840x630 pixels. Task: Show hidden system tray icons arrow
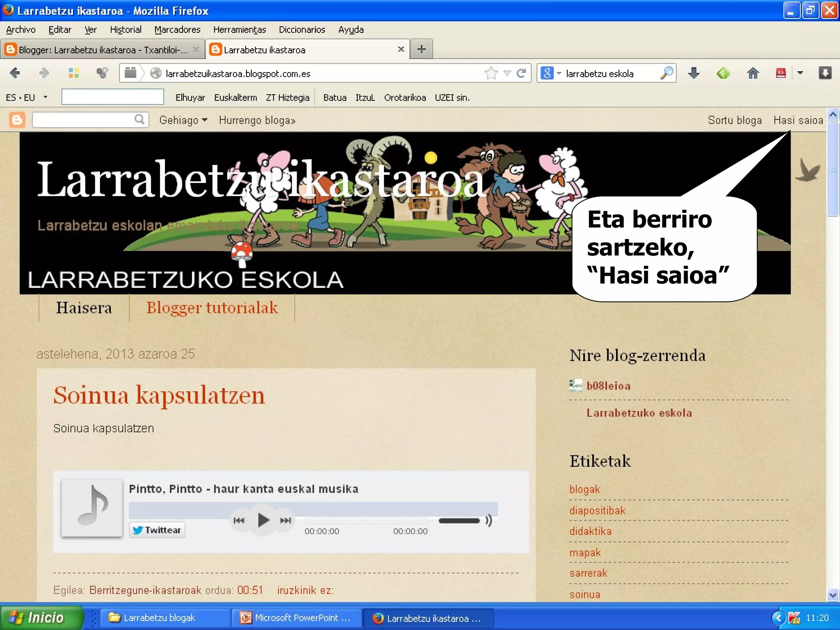[x=778, y=618]
